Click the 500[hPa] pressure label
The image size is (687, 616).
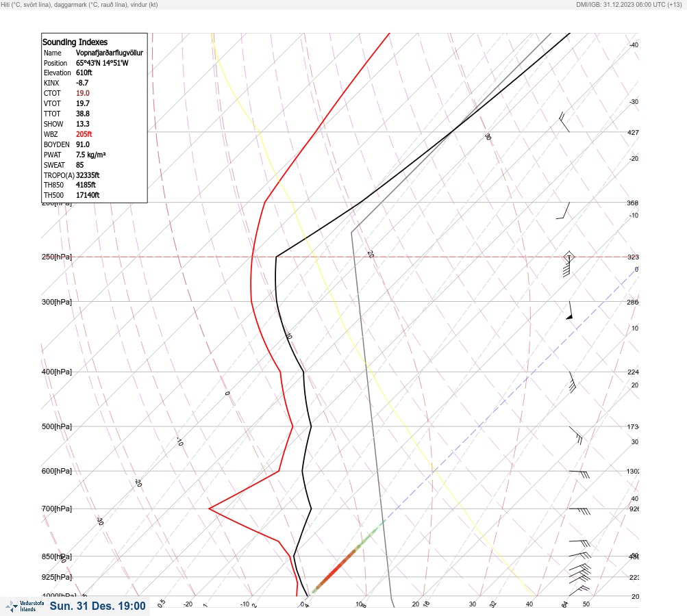pos(57,426)
